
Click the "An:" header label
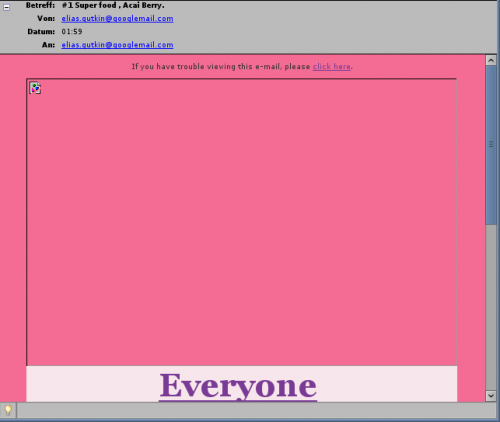(48, 45)
